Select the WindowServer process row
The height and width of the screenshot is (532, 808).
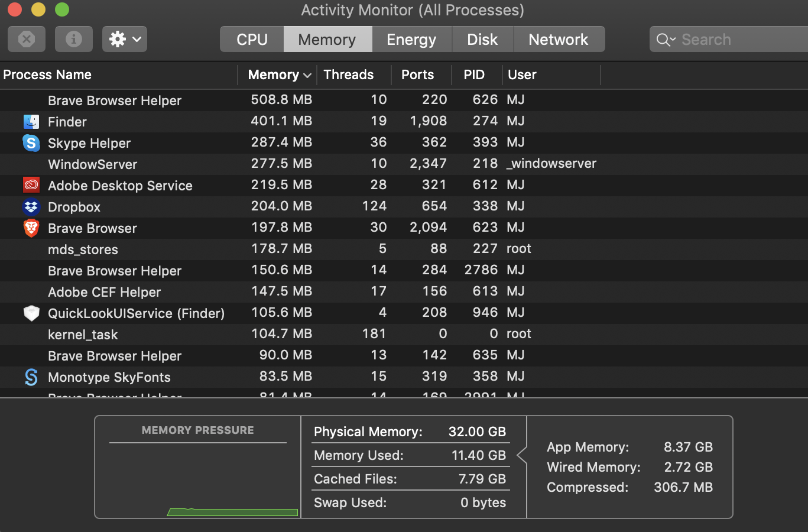[x=404, y=164]
